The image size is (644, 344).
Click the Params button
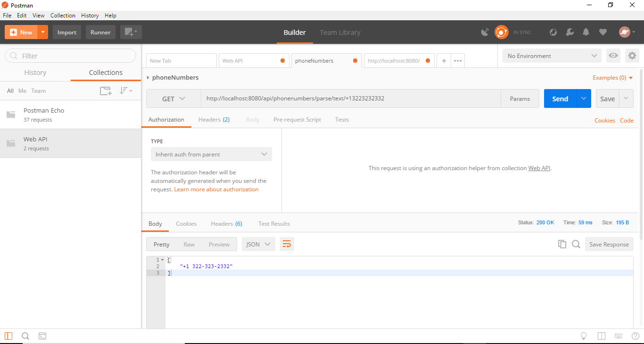[520, 98]
